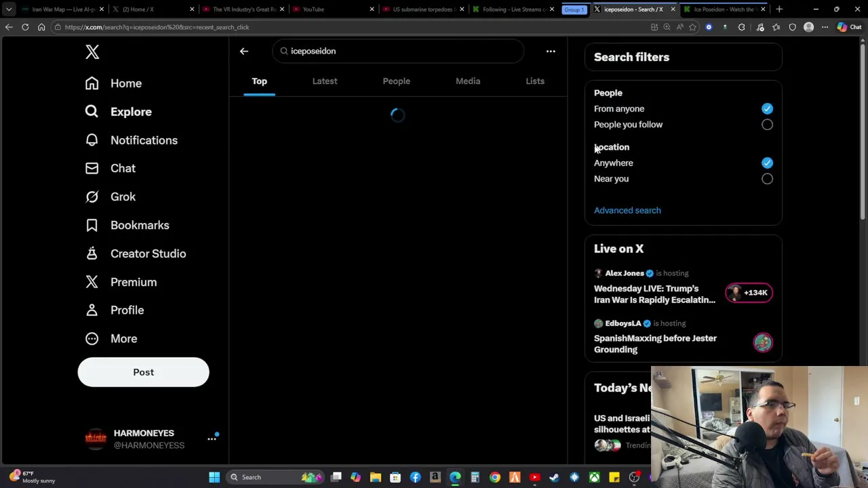
Task: Select Near you radio option
Action: click(x=767, y=179)
